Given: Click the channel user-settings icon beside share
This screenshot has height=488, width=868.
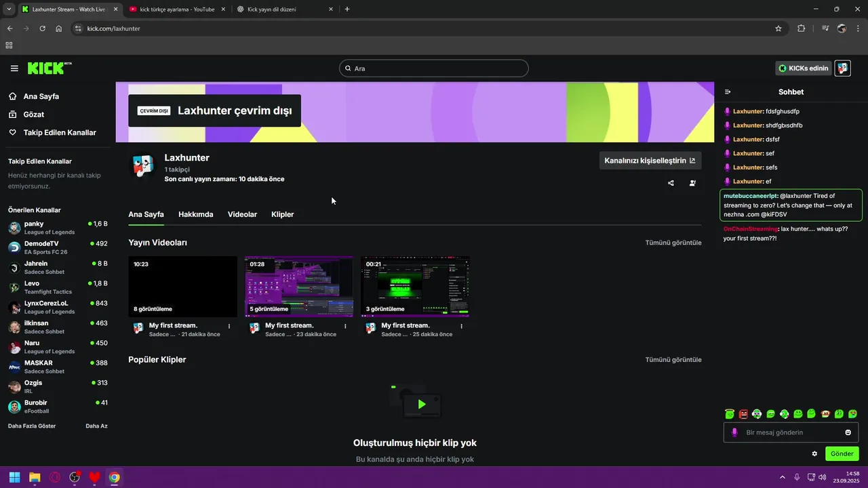Looking at the screenshot, I should pos(692,183).
